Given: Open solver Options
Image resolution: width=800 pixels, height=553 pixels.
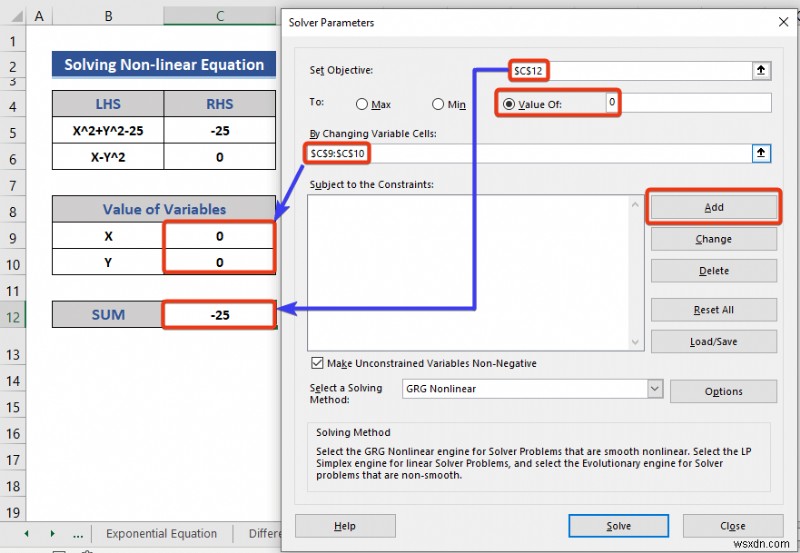Looking at the screenshot, I should point(723,392).
